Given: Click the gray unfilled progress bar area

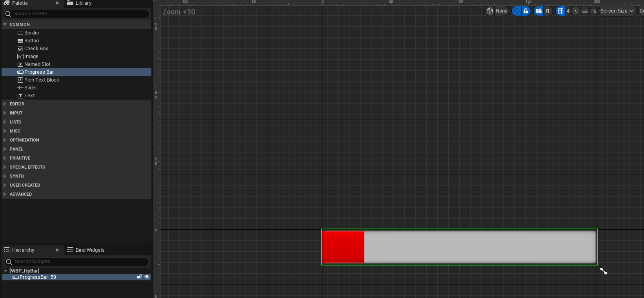Looking at the screenshot, I should 480,247.
